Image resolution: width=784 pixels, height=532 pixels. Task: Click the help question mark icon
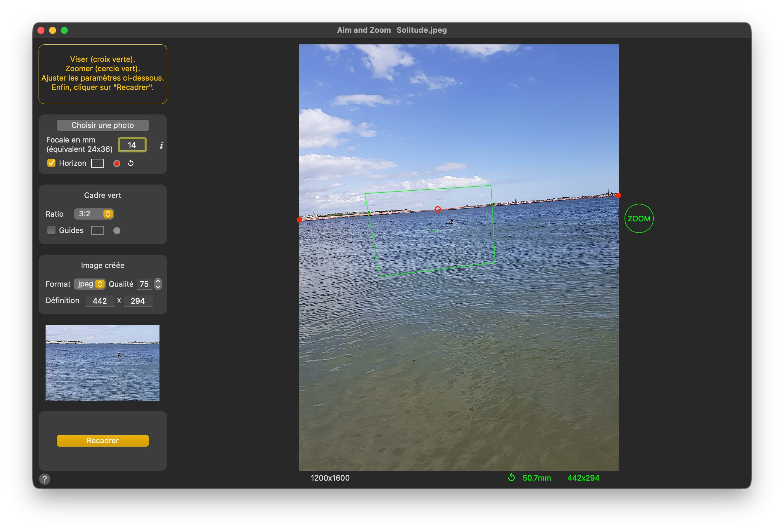44,479
